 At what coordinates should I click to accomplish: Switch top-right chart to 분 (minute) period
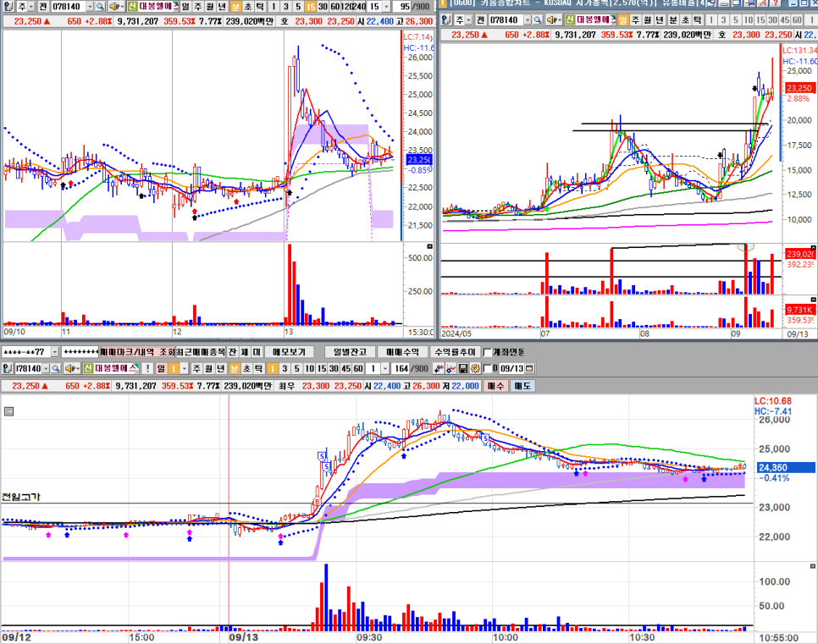pos(673,20)
